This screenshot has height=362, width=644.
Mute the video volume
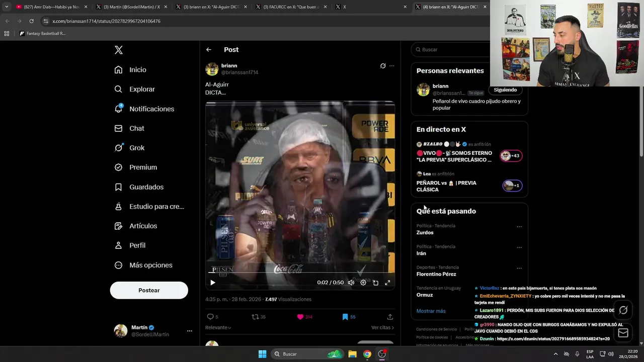click(351, 283)
